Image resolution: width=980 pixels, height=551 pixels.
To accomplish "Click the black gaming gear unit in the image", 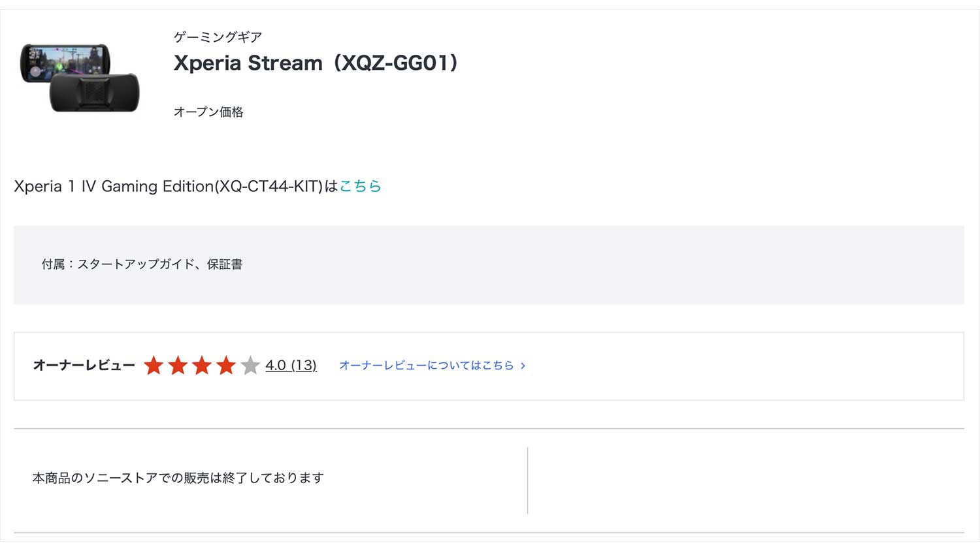I will point(95,93).
